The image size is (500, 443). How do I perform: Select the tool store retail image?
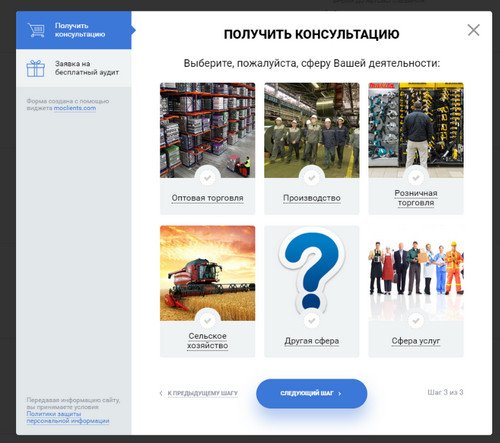click(416, 130)
